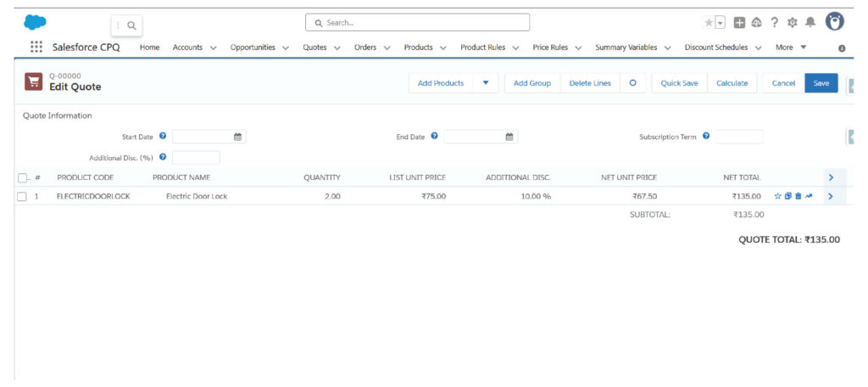This screenshot has height=387, width=868.
Task: Cancel editing the quote
Action: pos(783,83)
